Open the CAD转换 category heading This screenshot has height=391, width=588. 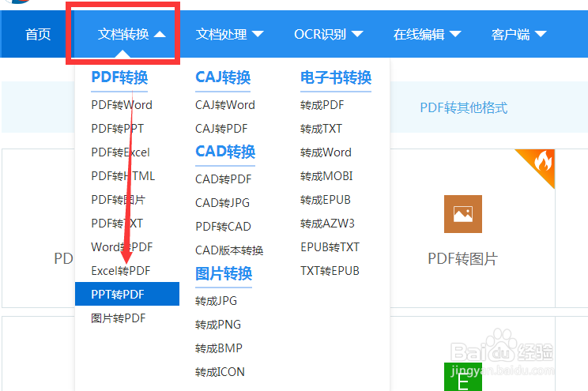coord(225,152)
